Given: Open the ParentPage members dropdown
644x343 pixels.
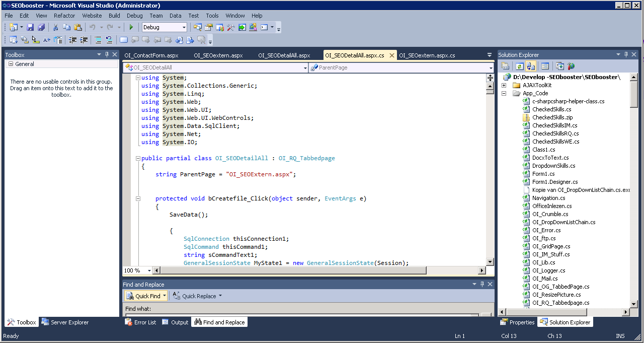Looking at the screenshot, I should click(x=491, y=67).
